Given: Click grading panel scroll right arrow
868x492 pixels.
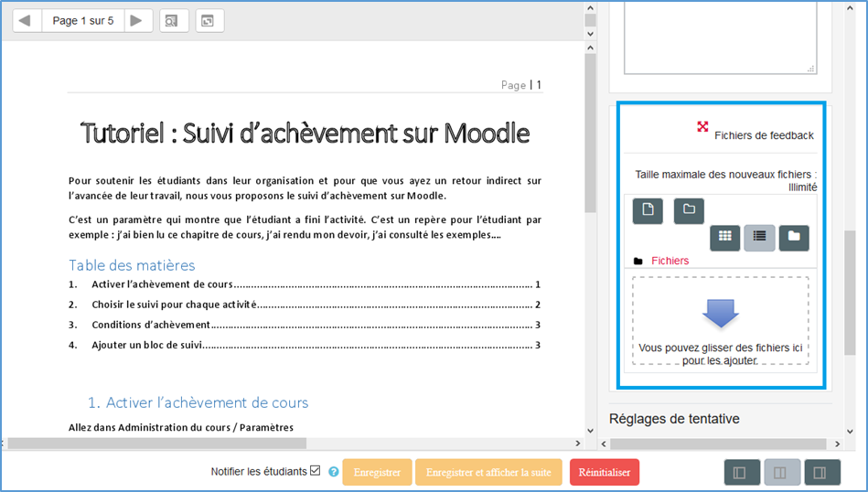Looking at the screenshot, I should tap(837, 444).
